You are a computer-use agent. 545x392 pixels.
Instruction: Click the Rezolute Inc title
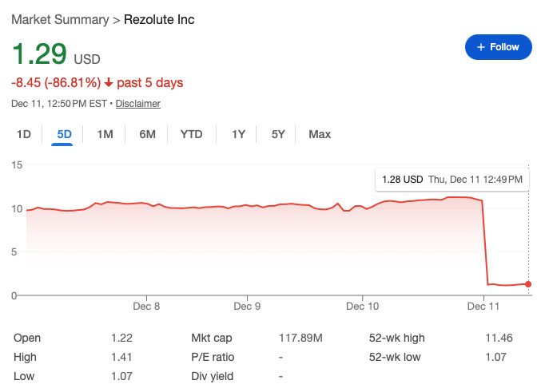pyautogui.click(x=159, y=18)
